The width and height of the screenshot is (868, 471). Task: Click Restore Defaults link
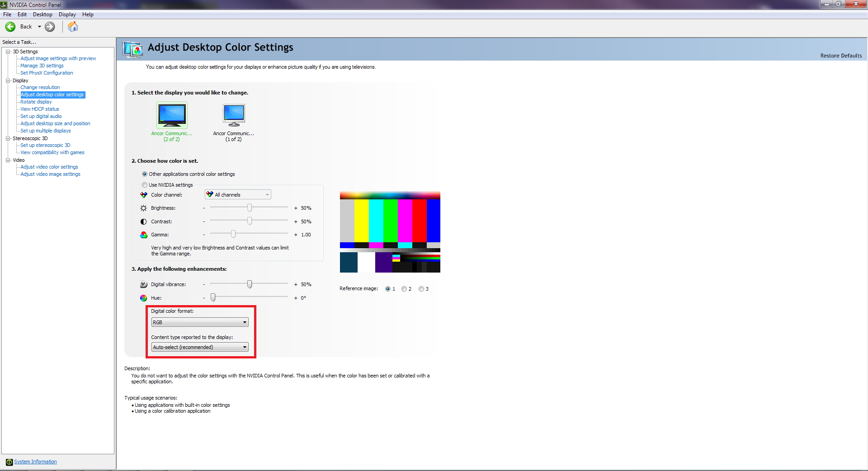pos(841,56)
